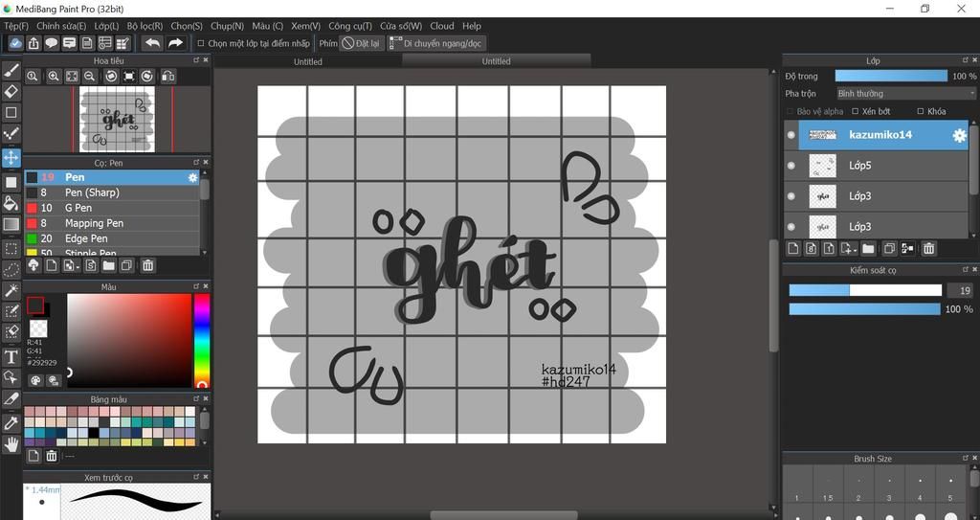Hide the kazumiko14 layer
The height and width of the screenshot is (520, 980).
point(791,134)
